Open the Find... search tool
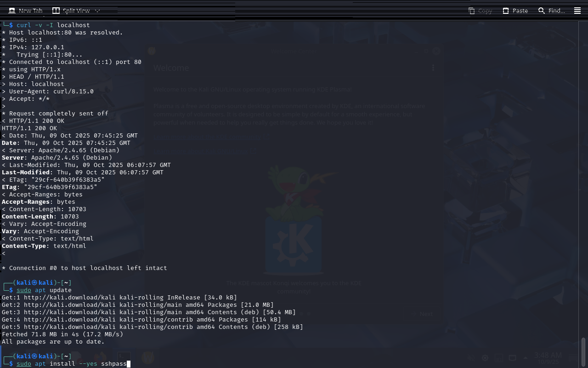 tap(551, 11)
